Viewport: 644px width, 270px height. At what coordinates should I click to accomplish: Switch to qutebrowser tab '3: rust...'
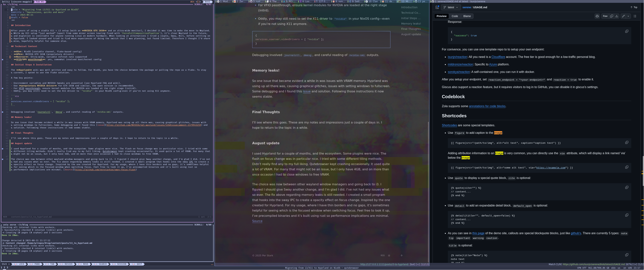[256, 1]
